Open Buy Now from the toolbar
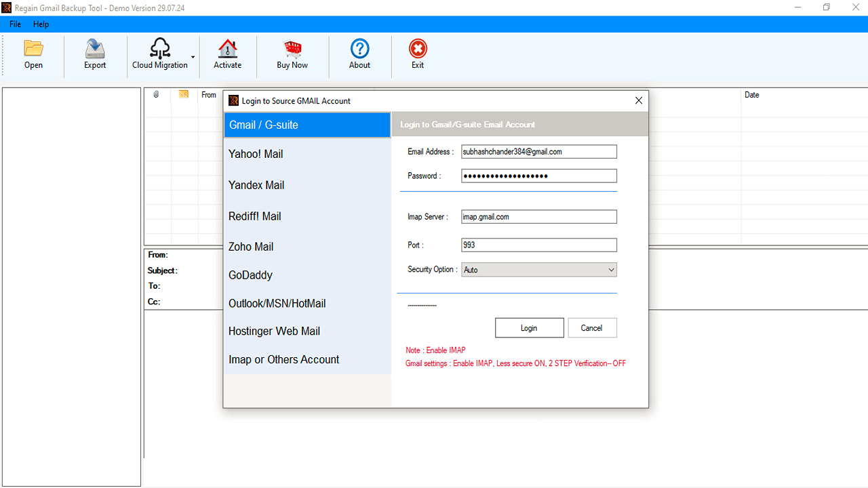 292,54
